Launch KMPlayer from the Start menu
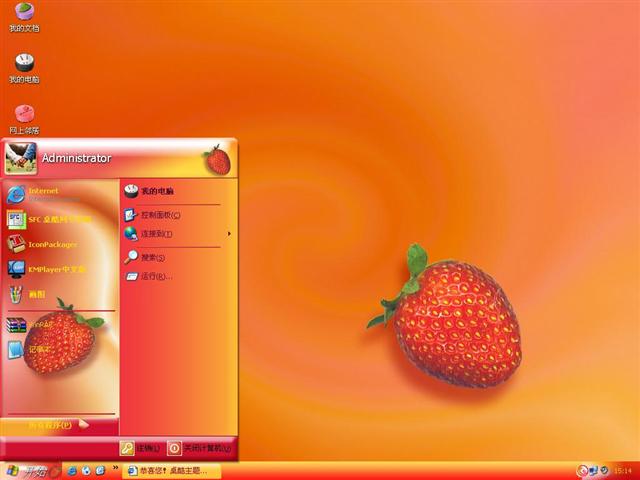The height and width of the screenshot is (480, 640). point(61,269)
